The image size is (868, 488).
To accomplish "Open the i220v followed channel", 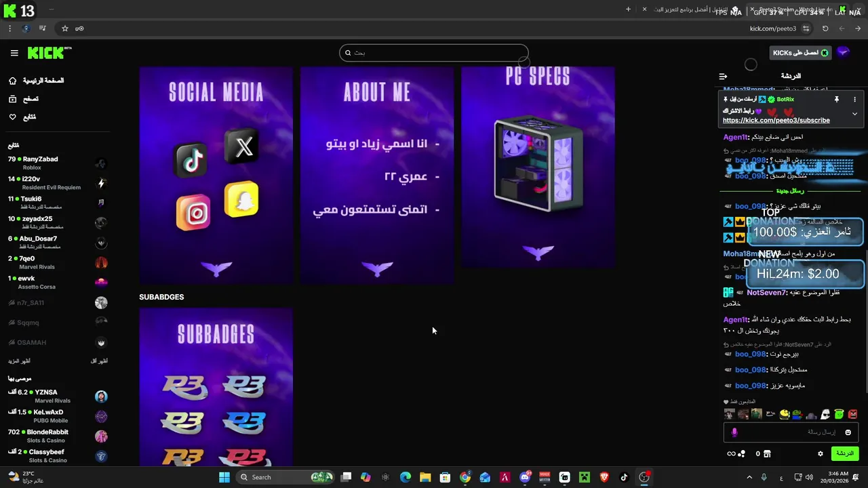I will point(57,183).
